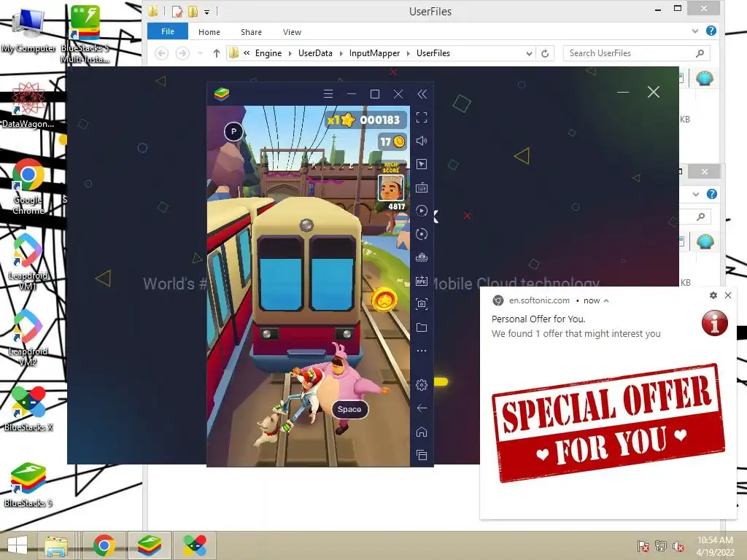747x560 pixels.
Task: Click Personal Offer for You notification text
Action: (538, 319)
